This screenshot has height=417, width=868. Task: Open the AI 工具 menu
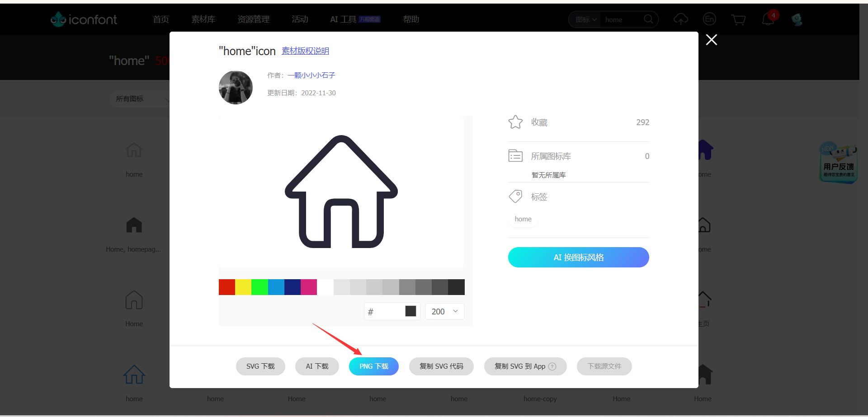(x=355, y=19)
